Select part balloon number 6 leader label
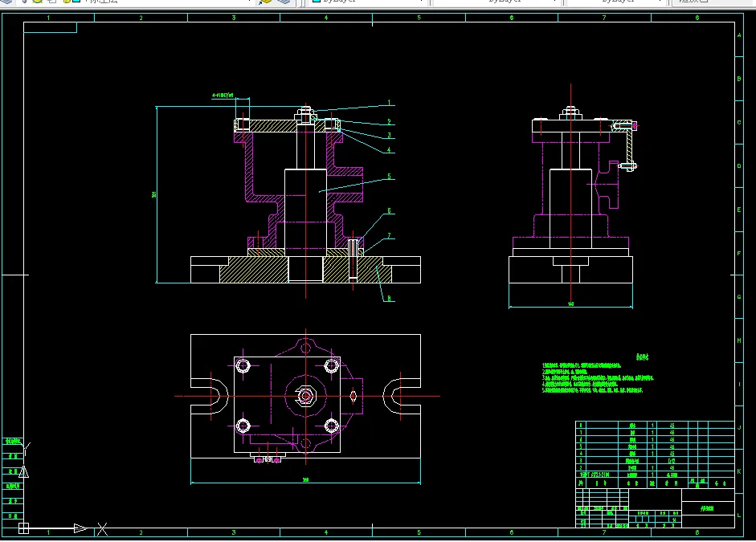The image size is (756, 542). [x=389, y=211]
